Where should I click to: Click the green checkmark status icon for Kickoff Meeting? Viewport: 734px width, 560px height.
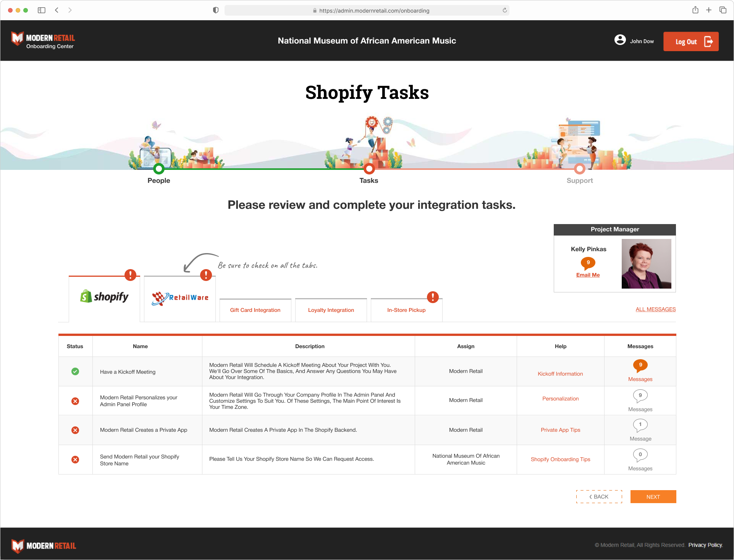(75, 372)
